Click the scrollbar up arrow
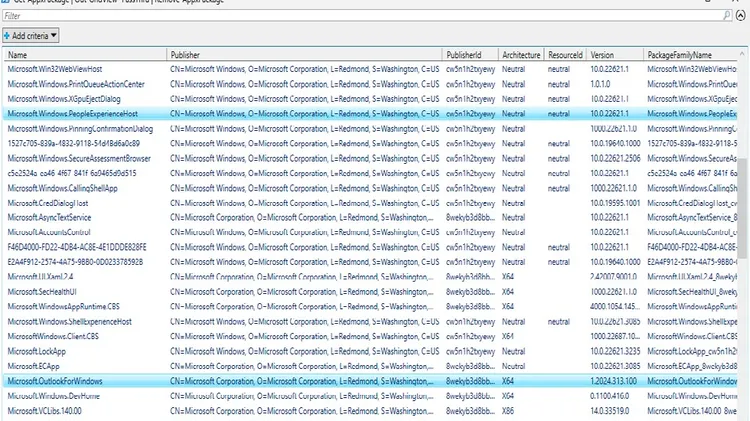 coord(742,54)
